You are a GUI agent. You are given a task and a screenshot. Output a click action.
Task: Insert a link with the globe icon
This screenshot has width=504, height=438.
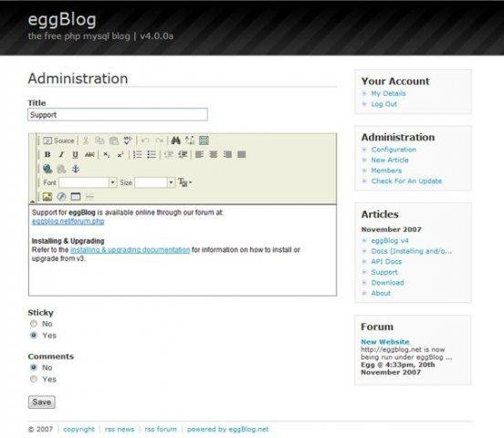click(47, 169)
